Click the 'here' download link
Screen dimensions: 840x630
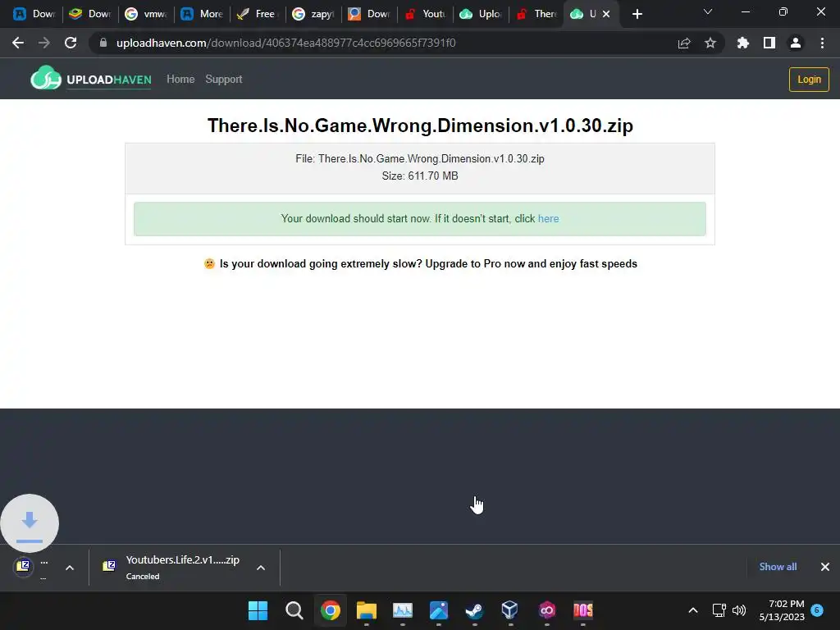[x=548, y=218]
